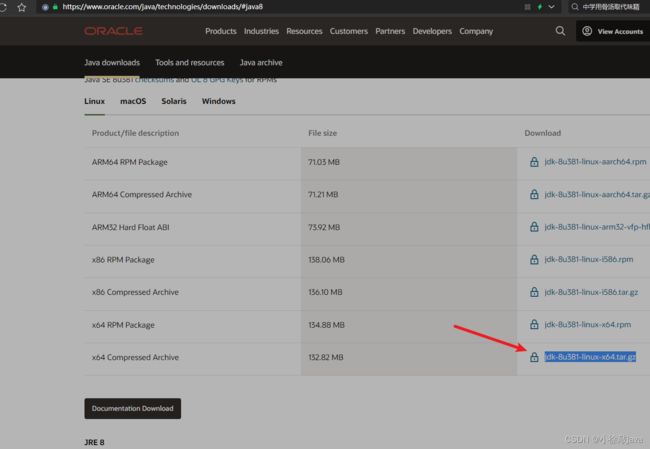The width and height of the screenshot is (650, 449).
Task: Open the site search magnifier icon
Action: click(560, 31)
